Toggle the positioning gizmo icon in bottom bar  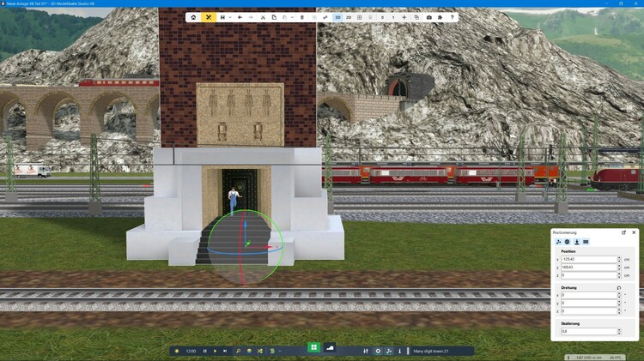pos(389,352)
